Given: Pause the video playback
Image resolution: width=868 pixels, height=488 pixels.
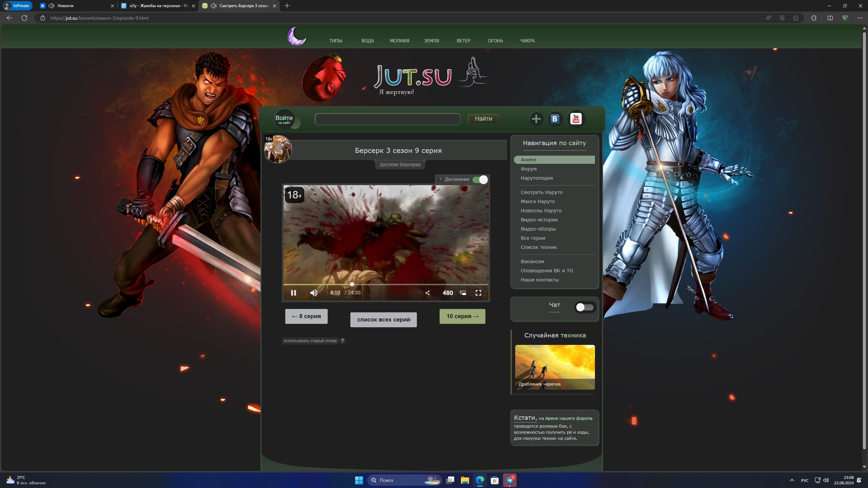Looking at the screenshot, I should point(293,293).
